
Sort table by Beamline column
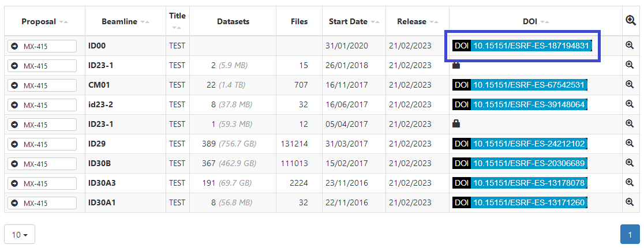point(145,22)
